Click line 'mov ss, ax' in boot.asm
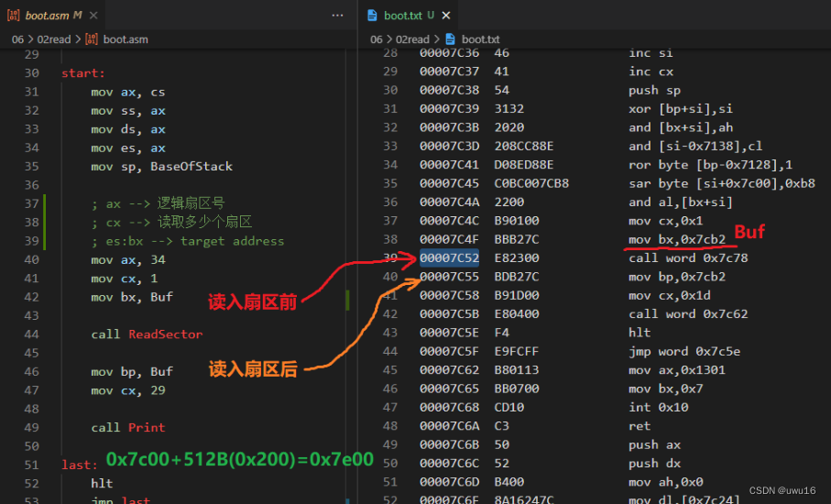The image size is (831, 504). [x=127, y=111]
